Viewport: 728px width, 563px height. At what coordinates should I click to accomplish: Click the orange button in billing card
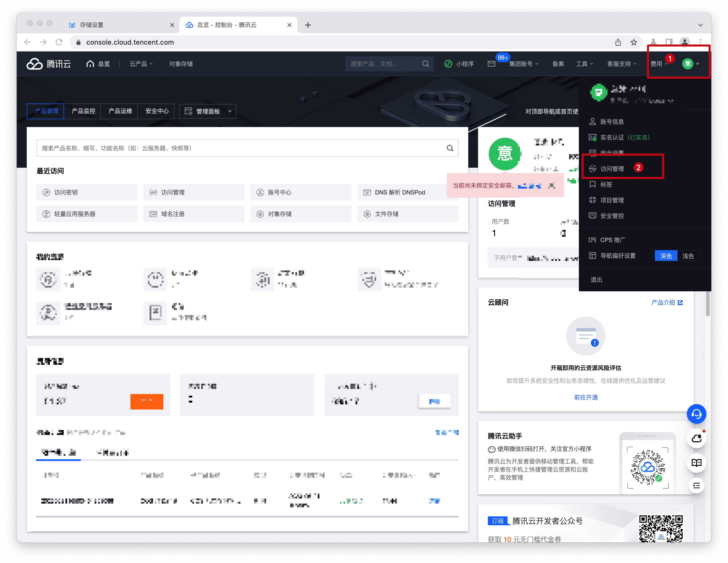(x=147, y=401)
